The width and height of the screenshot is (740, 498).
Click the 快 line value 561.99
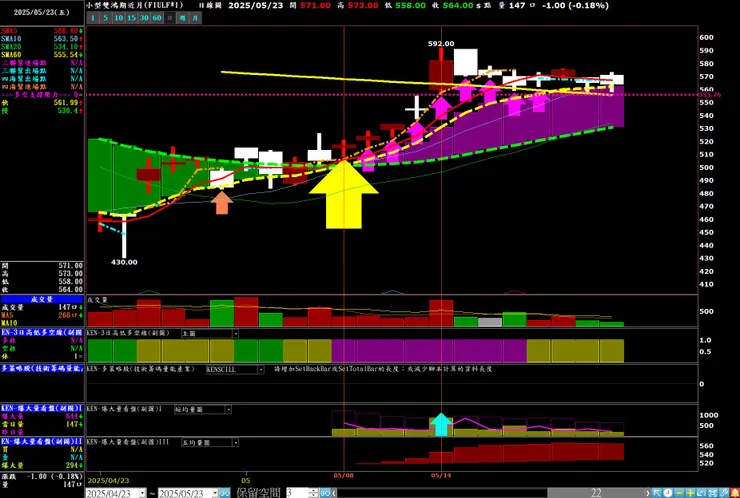pyautogui.click(x=66, y=102)
